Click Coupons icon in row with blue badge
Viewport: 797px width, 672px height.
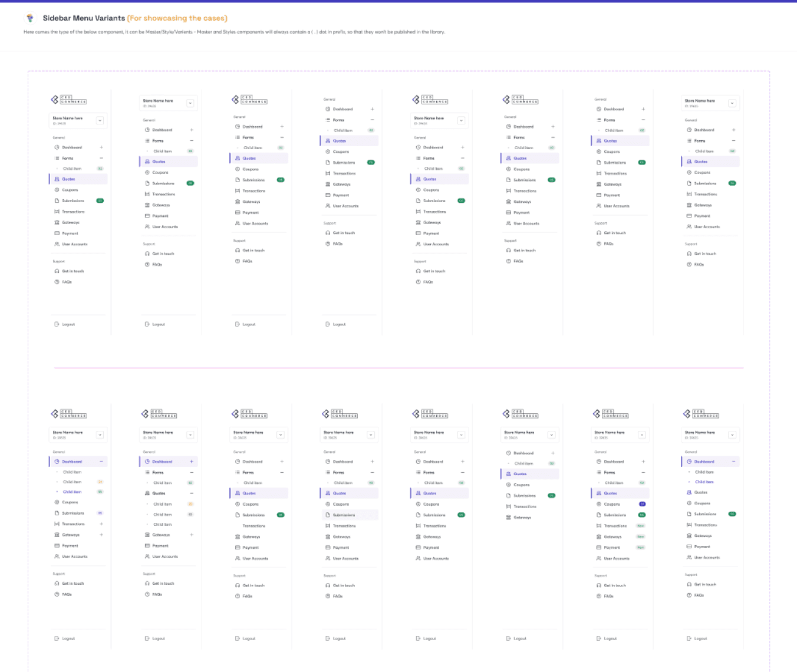click(599, 504)
